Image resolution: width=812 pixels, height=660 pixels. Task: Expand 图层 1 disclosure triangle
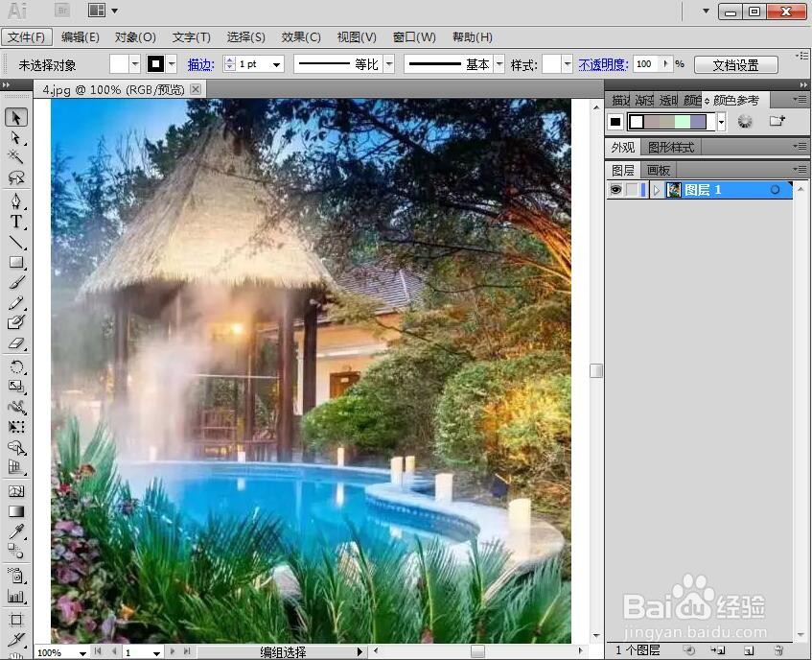657,190
